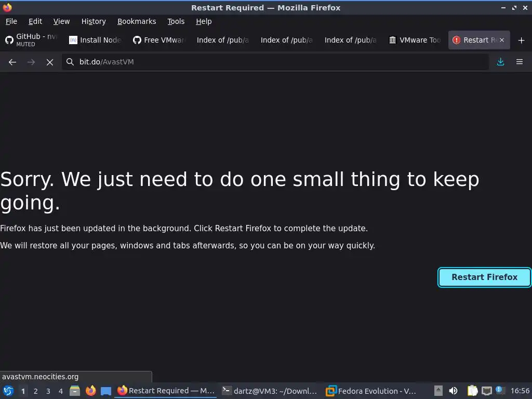Open a new tab with plus icon

[x=521, y=41]
